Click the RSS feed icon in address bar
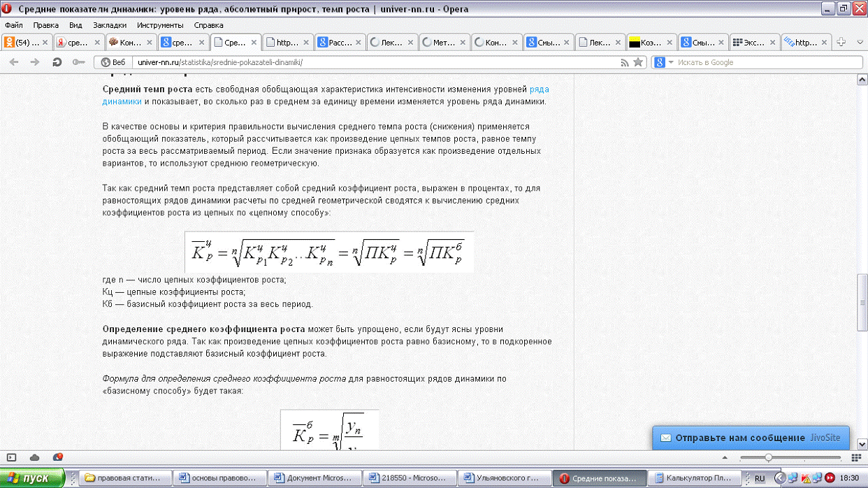This screenshot has width=868, height=488. tap(625, 62)
